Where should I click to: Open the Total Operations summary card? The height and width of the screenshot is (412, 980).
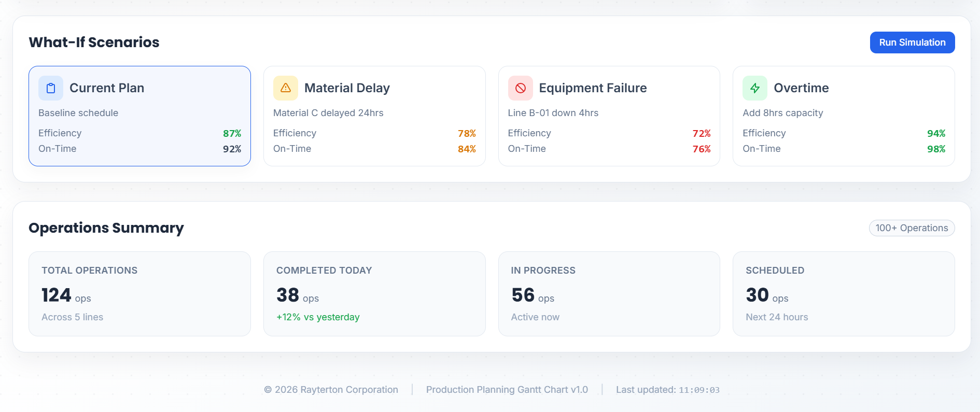click(139, 294)
